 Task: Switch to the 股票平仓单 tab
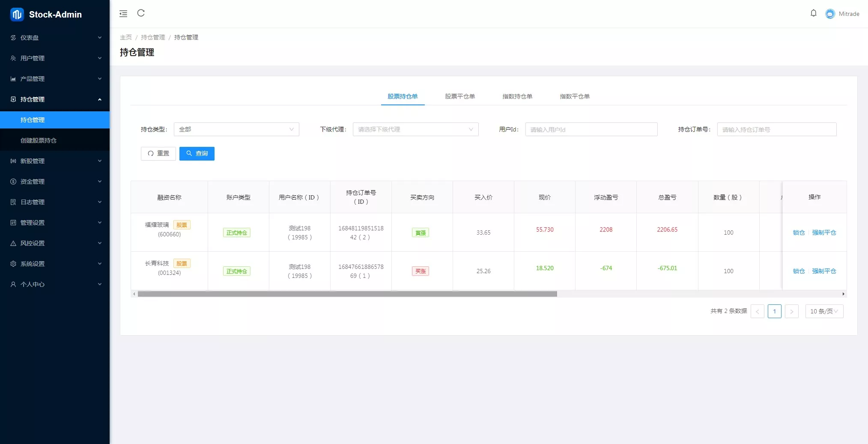(x=459, y=96)
